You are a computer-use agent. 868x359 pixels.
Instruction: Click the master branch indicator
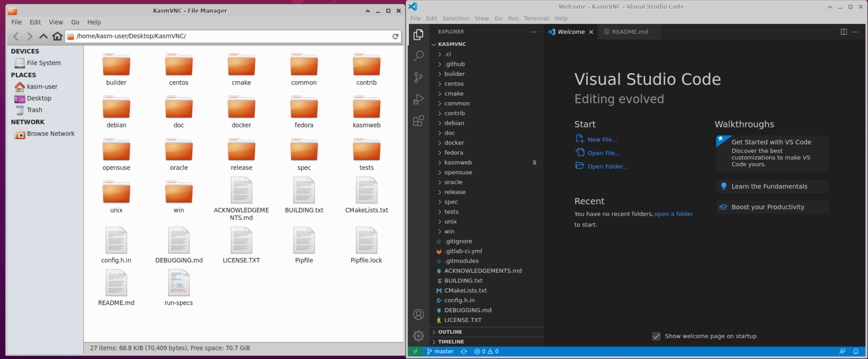click(x=440, y=351)
